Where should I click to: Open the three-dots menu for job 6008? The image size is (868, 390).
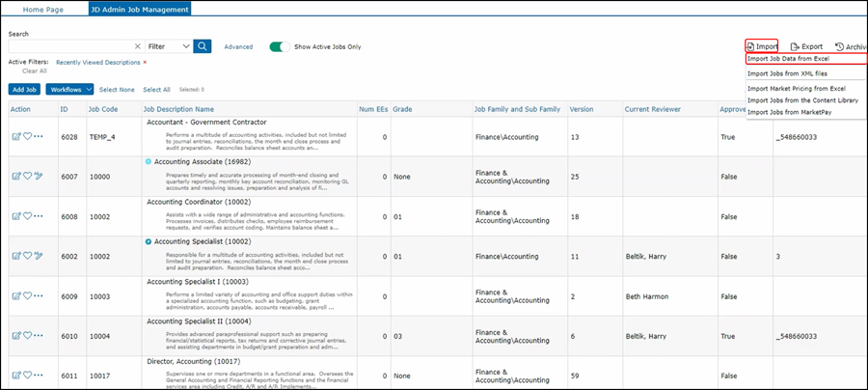coord(39,216)
